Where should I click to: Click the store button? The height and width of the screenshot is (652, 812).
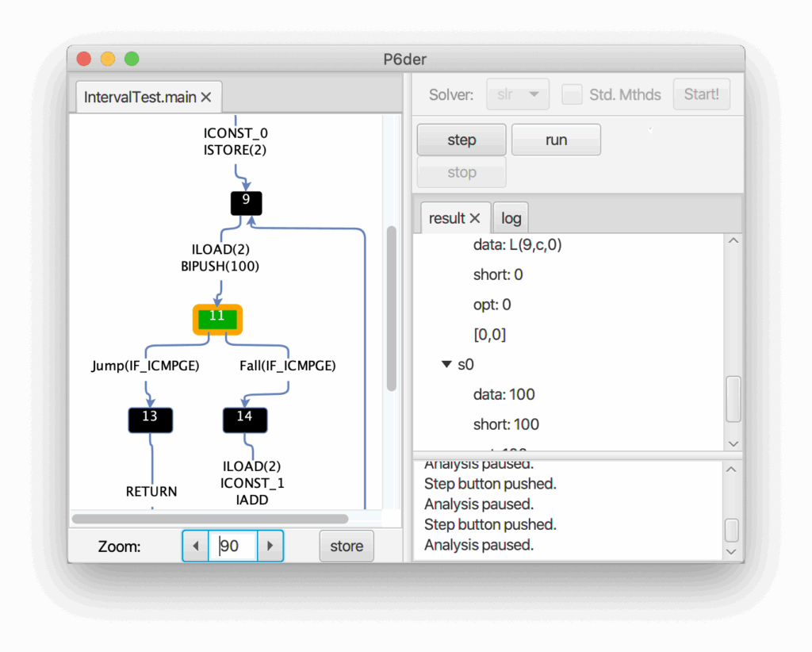pyautogui.click(x=347, y=546)
